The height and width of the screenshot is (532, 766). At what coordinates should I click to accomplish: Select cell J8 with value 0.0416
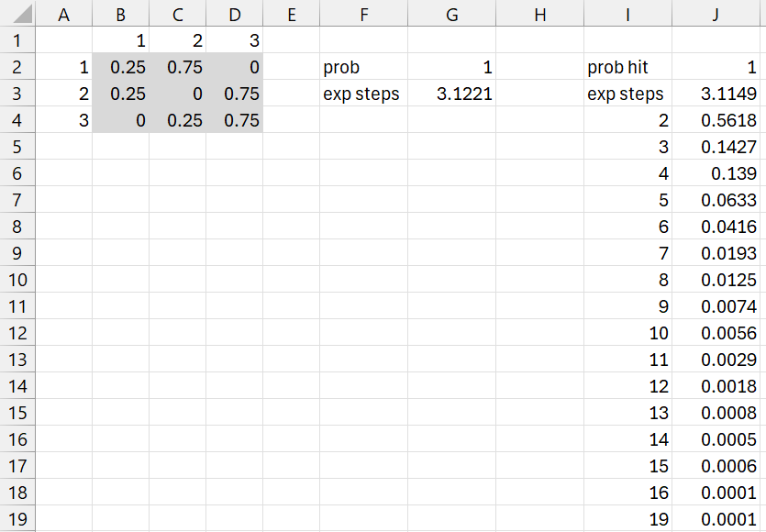coord(716,227)
